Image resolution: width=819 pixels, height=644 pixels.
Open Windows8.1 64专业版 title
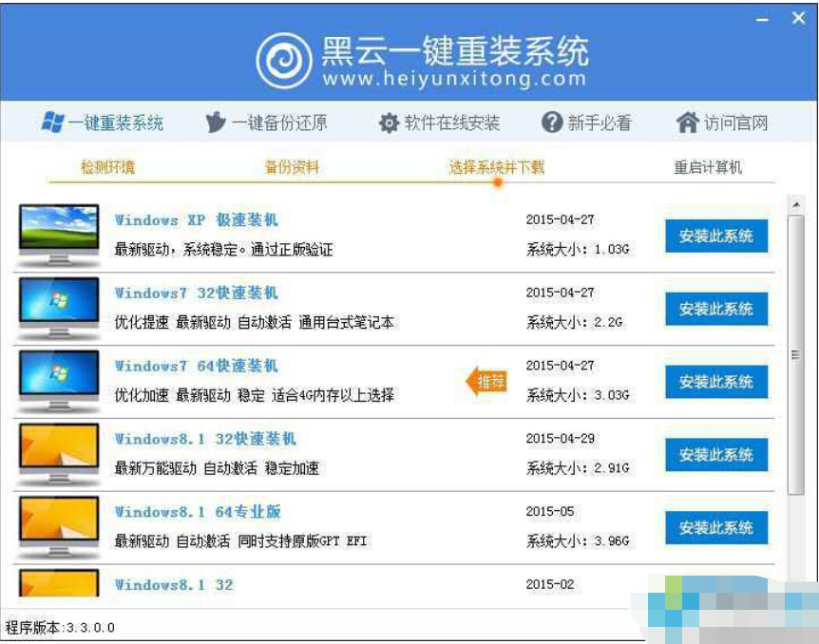click(198, 512)
